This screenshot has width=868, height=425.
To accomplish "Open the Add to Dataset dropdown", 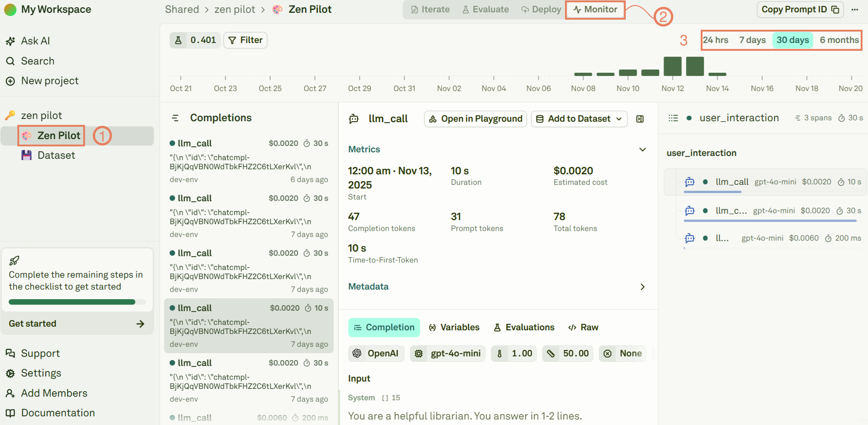I will click(x=579, y=119).
